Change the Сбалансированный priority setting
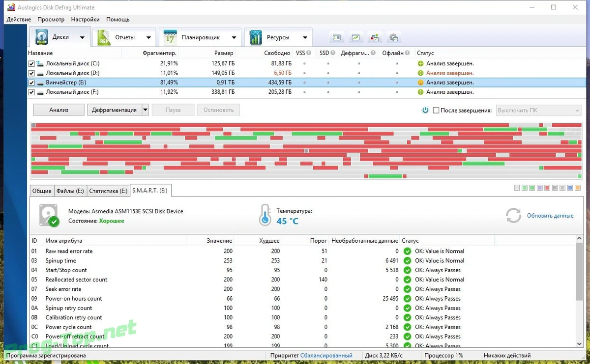Screen dimensions: 590x364 (x=326, y=355)
